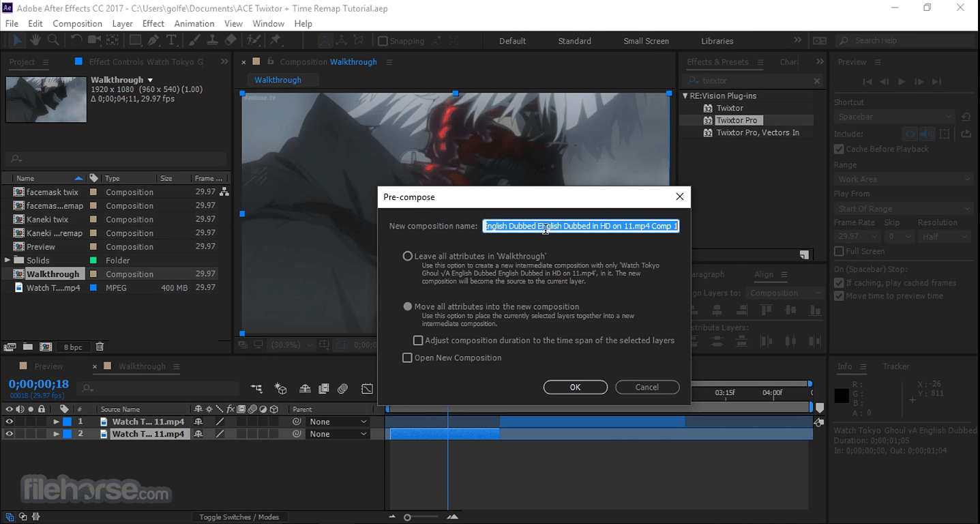Select the Roto Brush tool
This screenshot has height=524, width=980.
click(x=254, y=40)
